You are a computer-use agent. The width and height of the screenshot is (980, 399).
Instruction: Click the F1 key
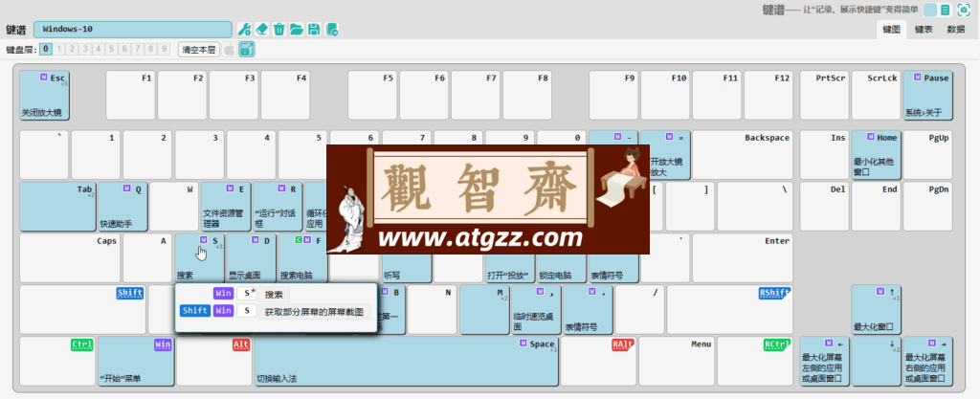pos(130,95)
